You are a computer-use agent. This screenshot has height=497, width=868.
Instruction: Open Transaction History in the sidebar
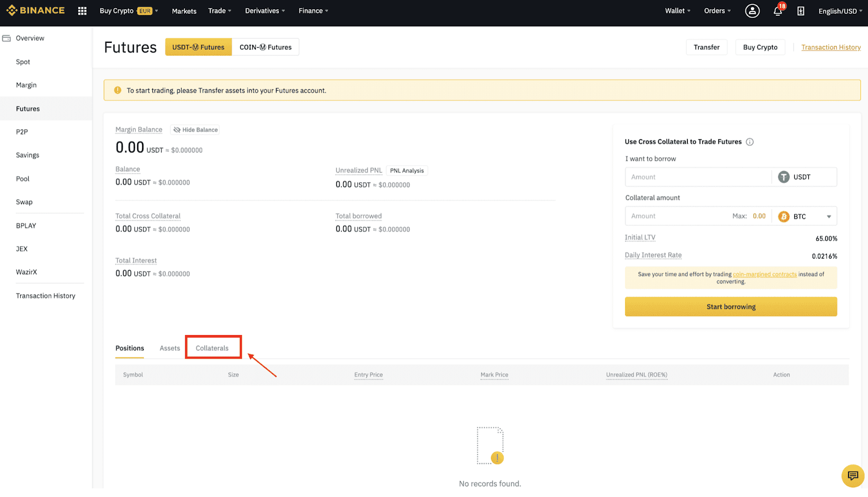click(46, 296)
